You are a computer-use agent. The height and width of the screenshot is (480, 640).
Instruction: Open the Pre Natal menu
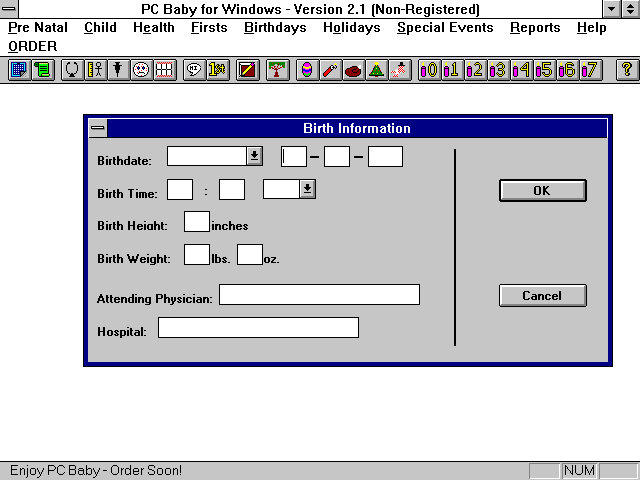click(38, 28)
